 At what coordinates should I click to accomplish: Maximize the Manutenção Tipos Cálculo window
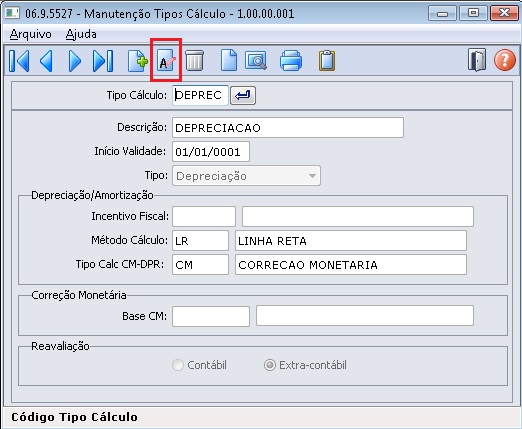(473, 13)
